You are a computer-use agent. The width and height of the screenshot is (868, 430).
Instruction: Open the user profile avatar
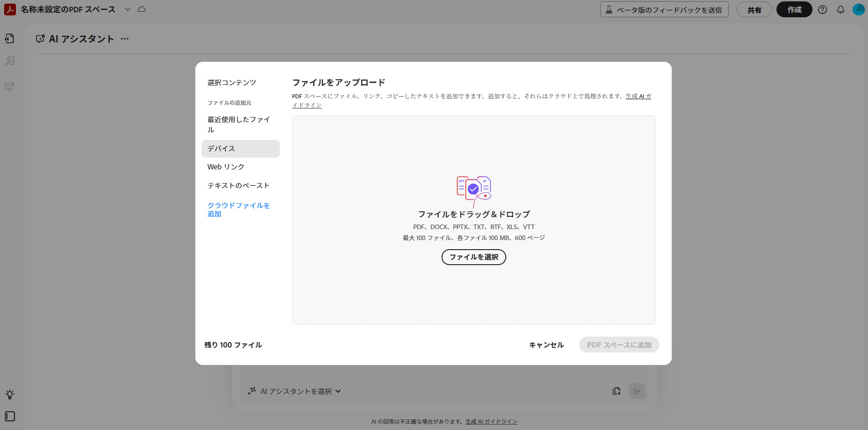[x=858, y=10]
